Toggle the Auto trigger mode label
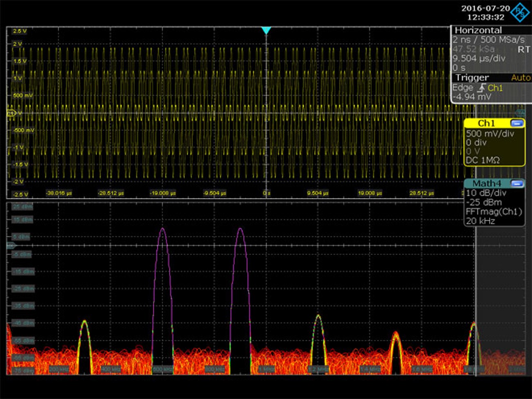 click(x=520, y=78)
